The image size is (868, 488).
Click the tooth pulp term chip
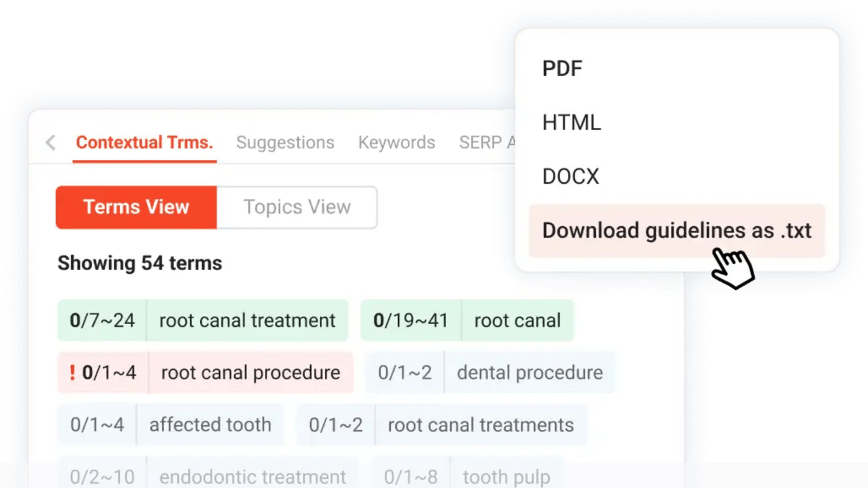467,477
